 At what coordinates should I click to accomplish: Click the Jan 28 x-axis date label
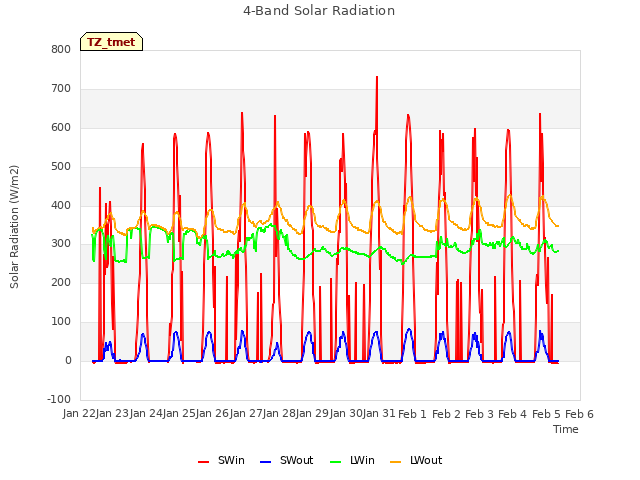tap(279, 413)
